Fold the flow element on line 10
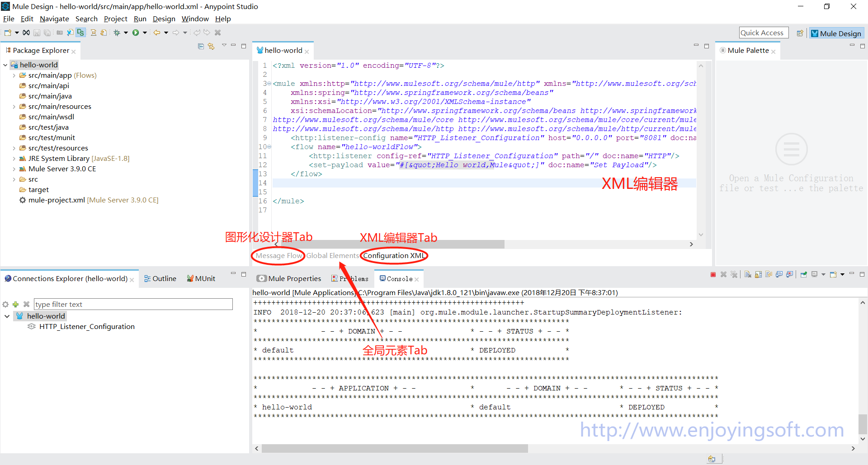Viewport: 868px width, 465px height. click(269, 147)
